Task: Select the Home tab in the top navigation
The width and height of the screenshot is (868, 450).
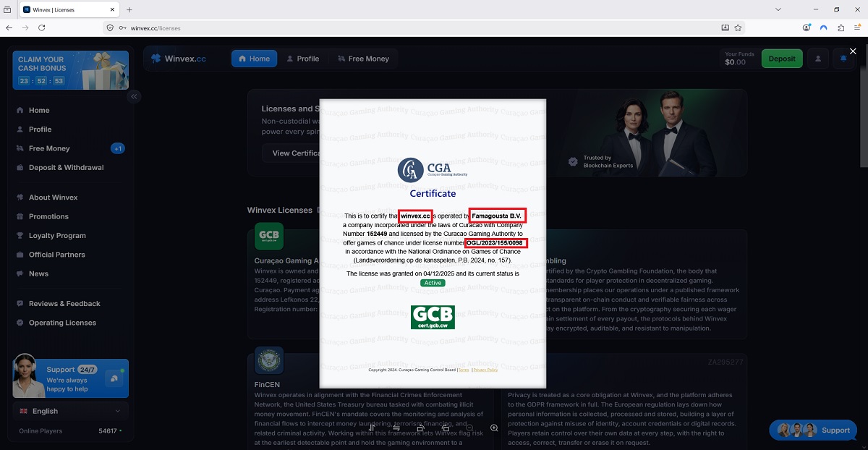Action: point(254,59)
